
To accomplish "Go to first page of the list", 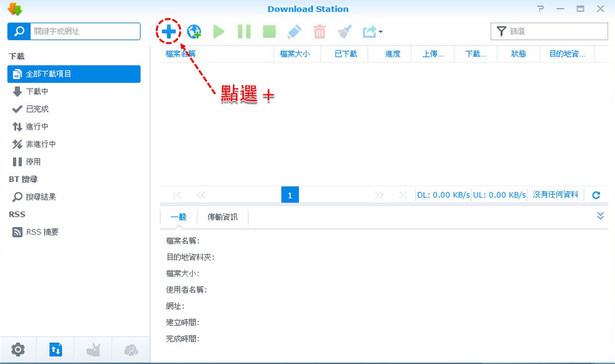I will point(177,195).
